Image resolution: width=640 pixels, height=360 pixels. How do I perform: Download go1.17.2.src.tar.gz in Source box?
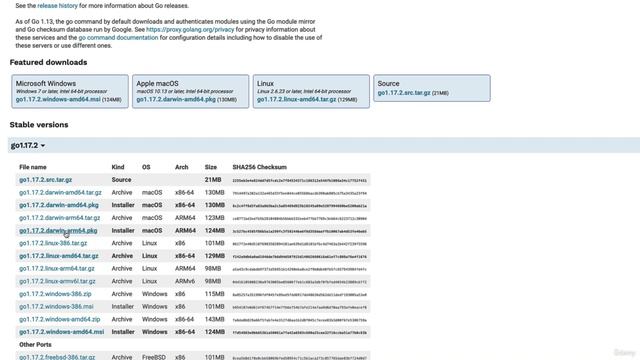click(404, 93)
